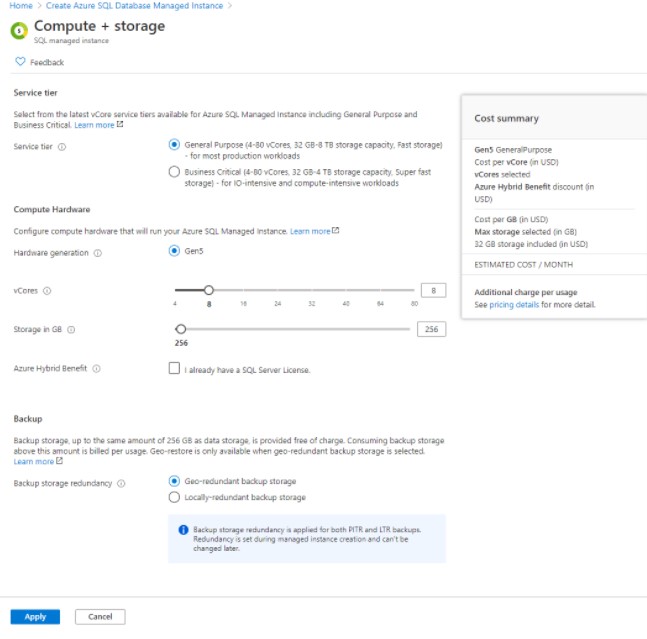The image size is (647, 639).
Task: Click the vCores slider handle
Action: point(209,290)
